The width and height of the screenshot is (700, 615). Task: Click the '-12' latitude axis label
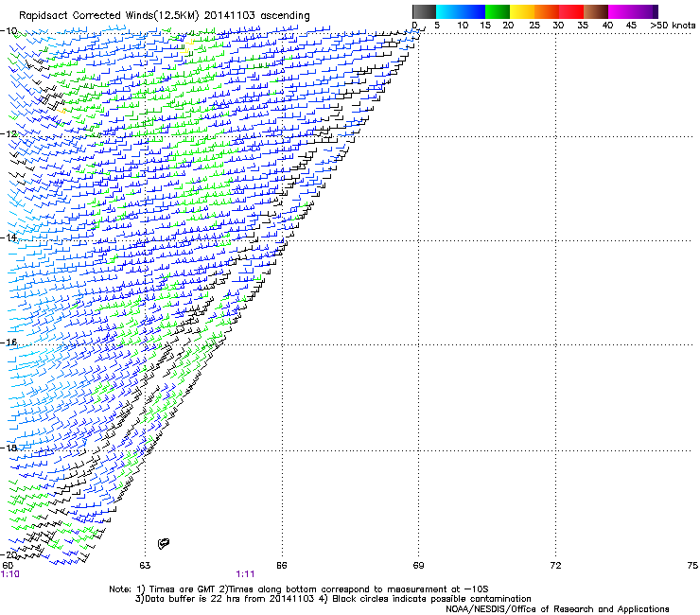(x=9, y=134)
